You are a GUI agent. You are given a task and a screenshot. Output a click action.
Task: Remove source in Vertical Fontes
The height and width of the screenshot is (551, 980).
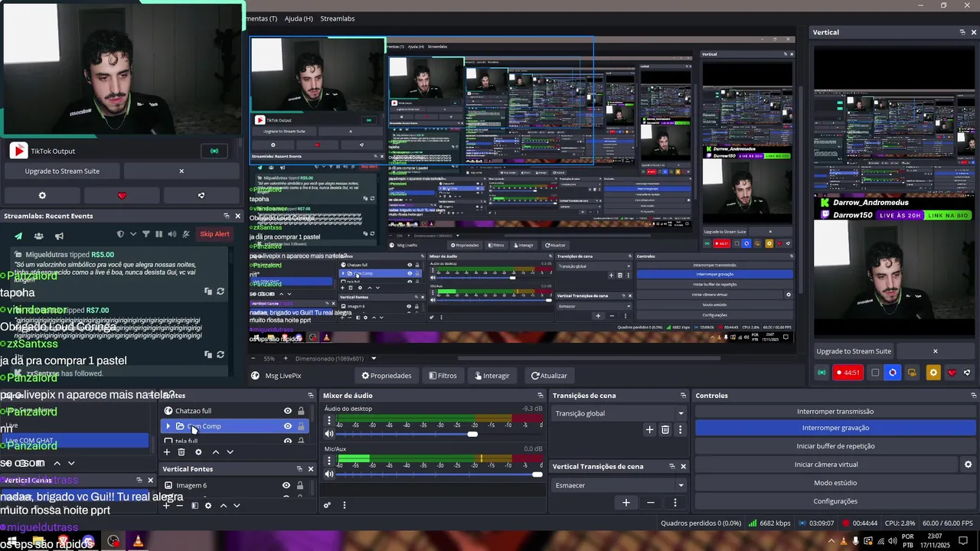pos(180,505)
